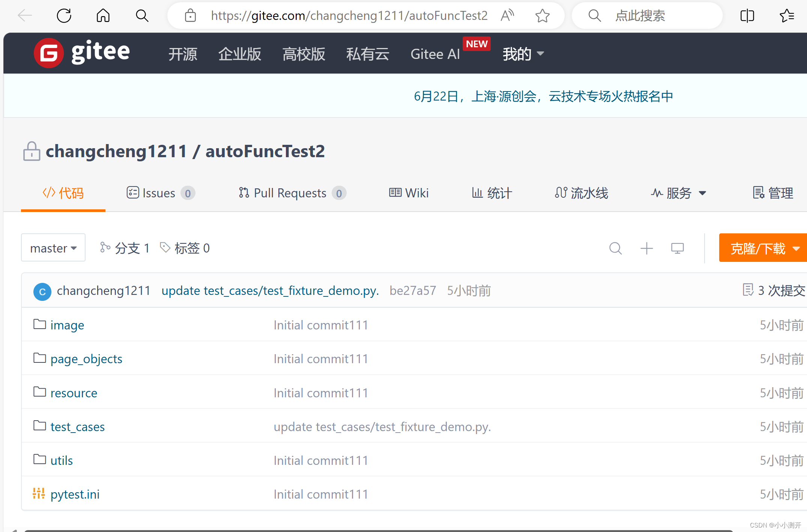807x532 pixels.
Task: Click the plus icon to create file
Action: (x=646, y=248)
